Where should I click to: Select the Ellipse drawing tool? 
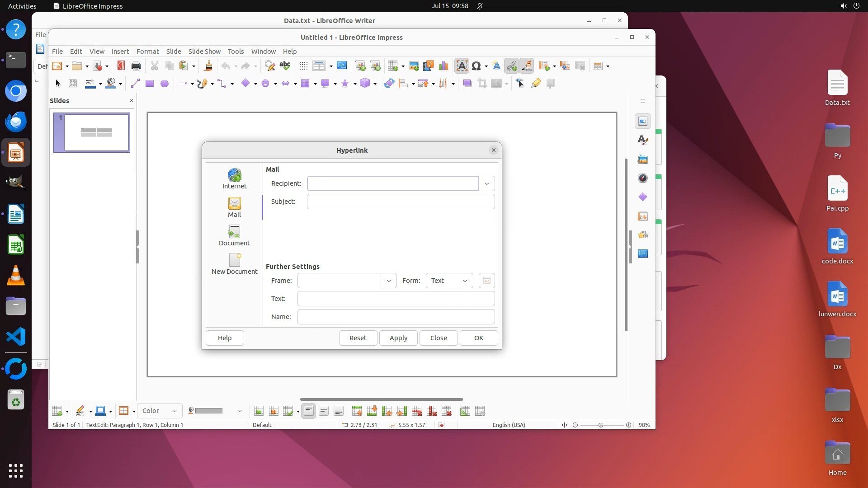pos(165,84)
